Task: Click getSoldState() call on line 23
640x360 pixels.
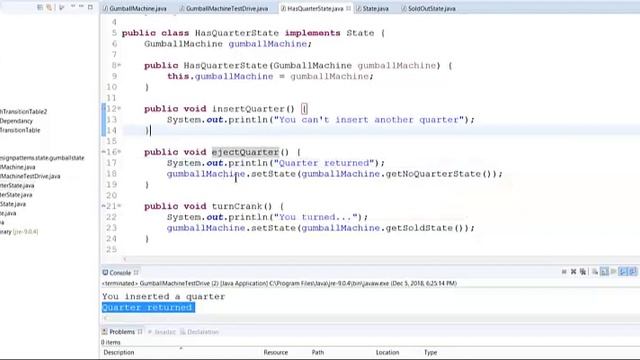Action: click(424, 228)
